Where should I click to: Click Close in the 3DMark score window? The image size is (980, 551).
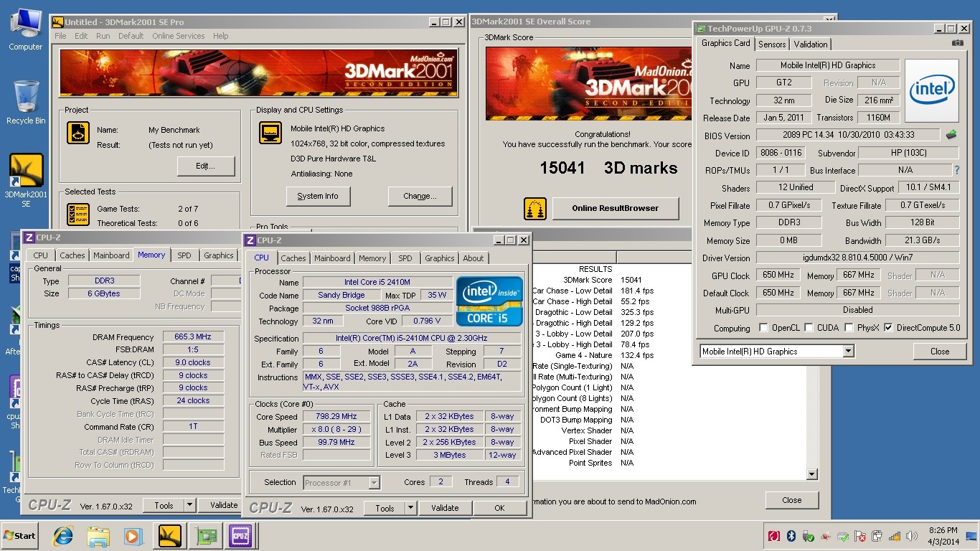792,500
